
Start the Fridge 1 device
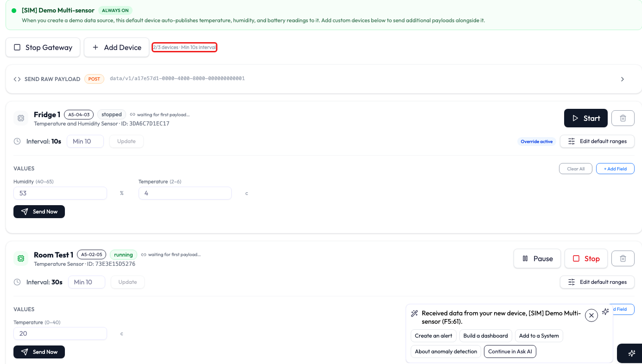pyautogui.click(x=586, y=118)
